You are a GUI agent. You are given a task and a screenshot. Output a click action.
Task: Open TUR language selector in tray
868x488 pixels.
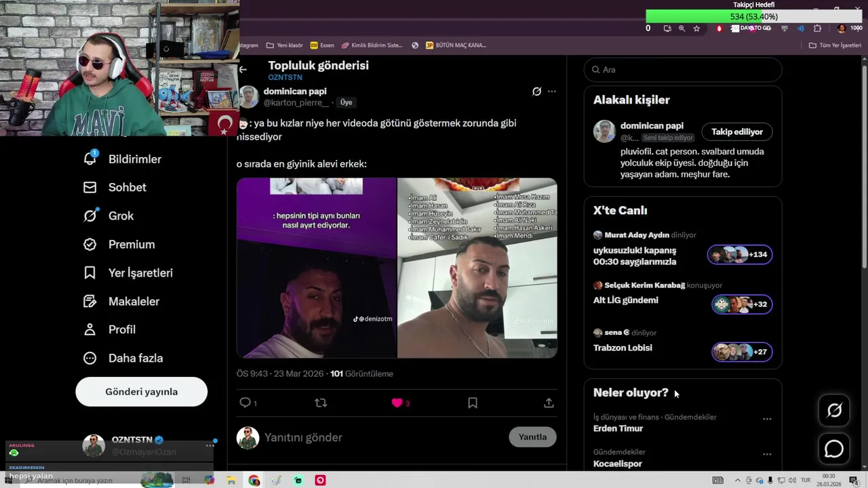point(806,481)
